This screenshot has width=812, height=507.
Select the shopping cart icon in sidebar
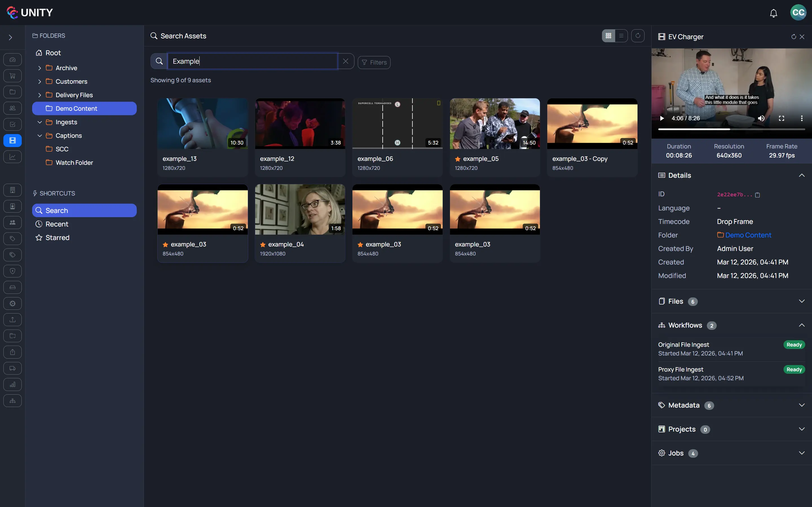point(12,75)
